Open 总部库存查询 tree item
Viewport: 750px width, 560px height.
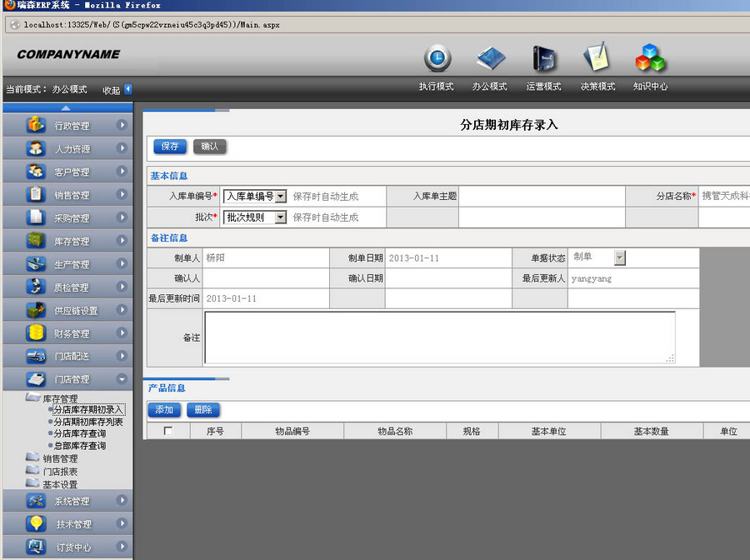80,446
